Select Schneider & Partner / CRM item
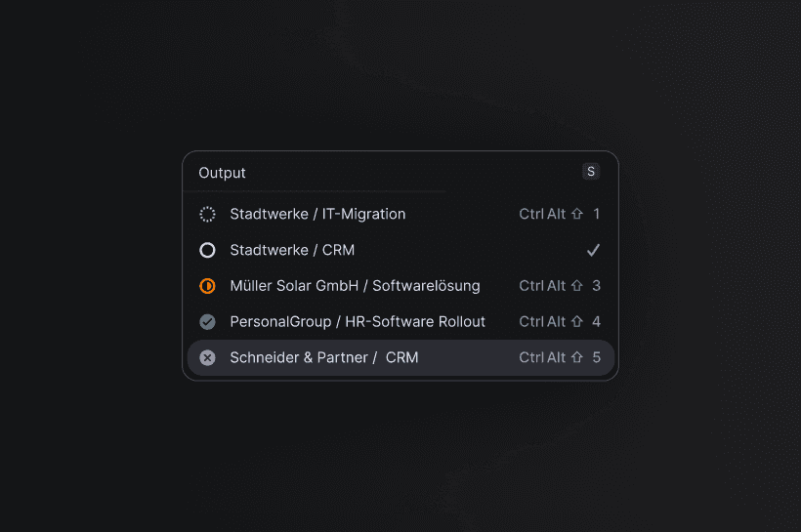This screenshot has height=532, width=801. [x=323, y=357]
